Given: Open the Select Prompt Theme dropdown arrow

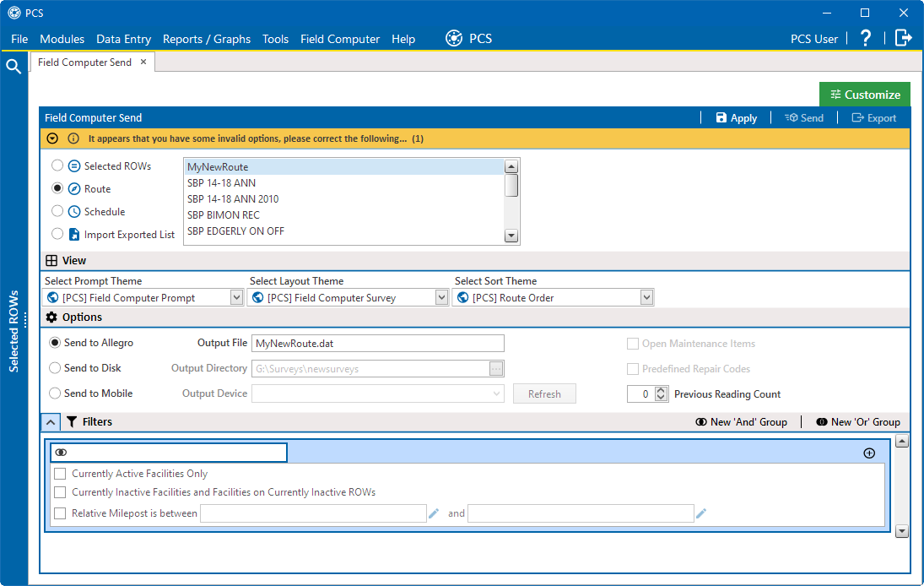Looking at the screenshot, I should [237, 298].
